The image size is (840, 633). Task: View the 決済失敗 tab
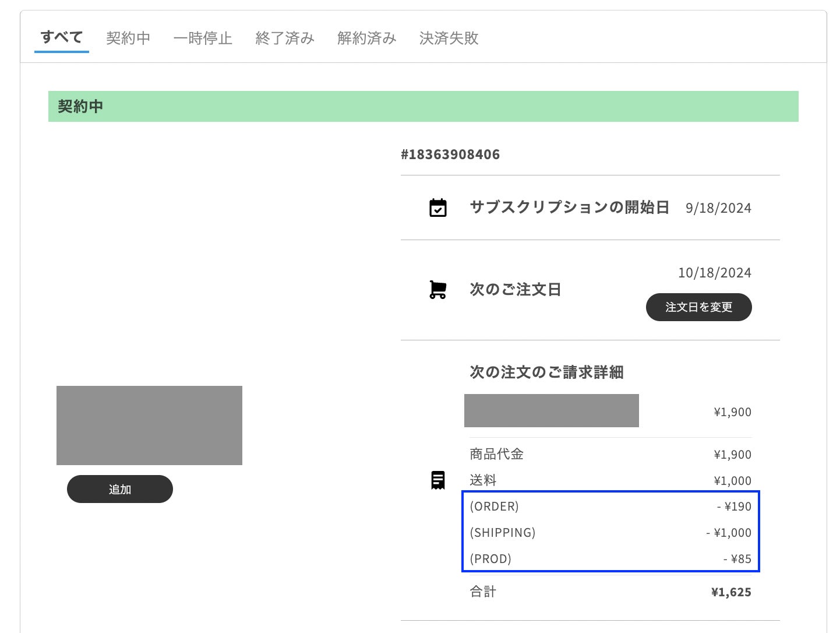[449, 38]
